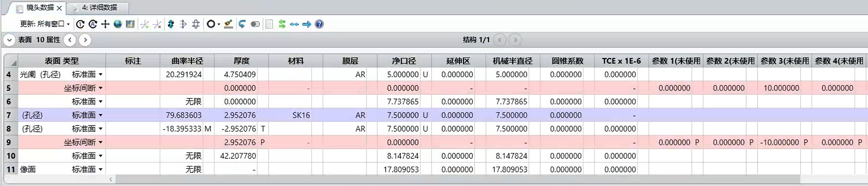Click the document icon on 镜头数据 tab
868x186 pixels.
(x=20, y=8)
